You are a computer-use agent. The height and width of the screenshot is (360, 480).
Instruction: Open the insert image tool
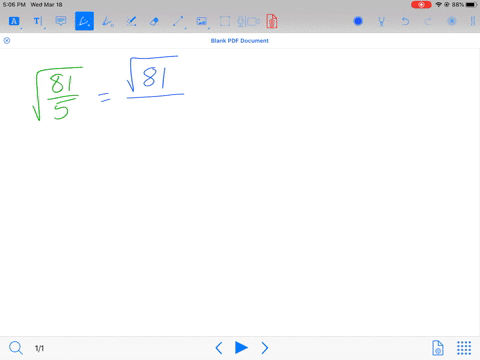click(202, 21)
